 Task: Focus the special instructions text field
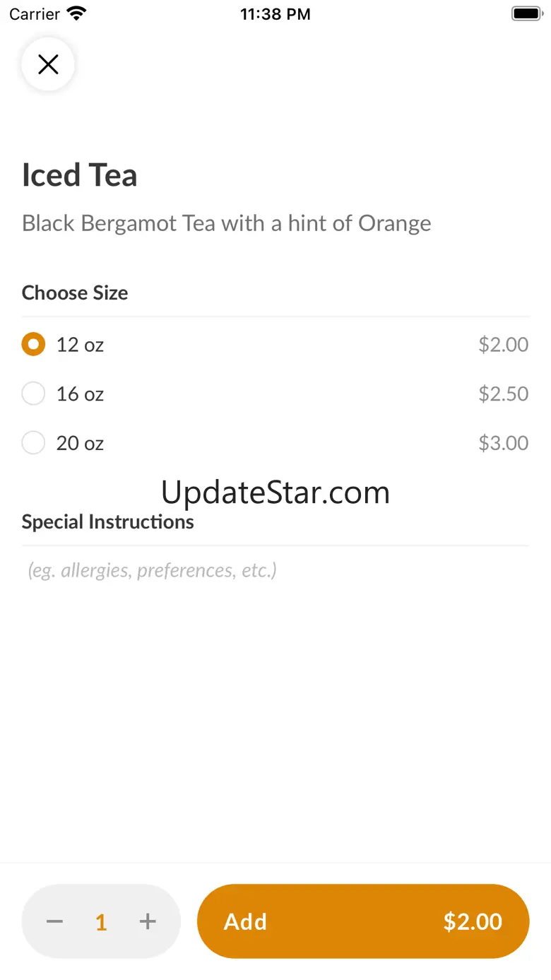tap(275, 570)
